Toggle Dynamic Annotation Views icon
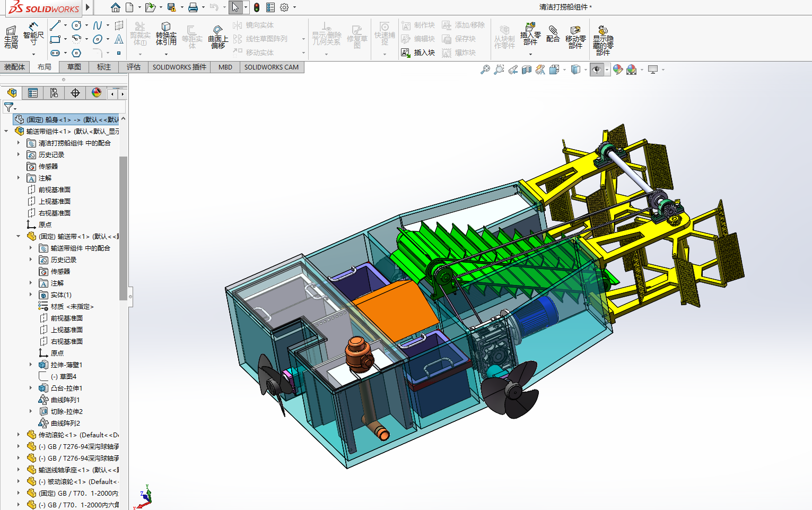 (x=540, y=70)
